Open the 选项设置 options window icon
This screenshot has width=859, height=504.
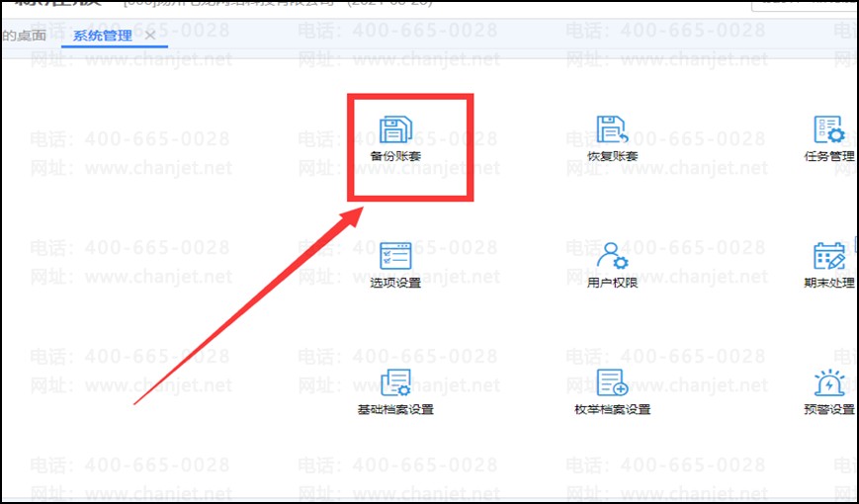pos(395,256)
